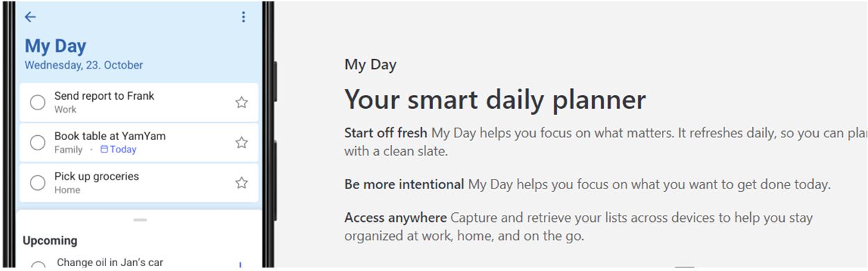Click the Your smart daily planner heading

click(495, 100)
